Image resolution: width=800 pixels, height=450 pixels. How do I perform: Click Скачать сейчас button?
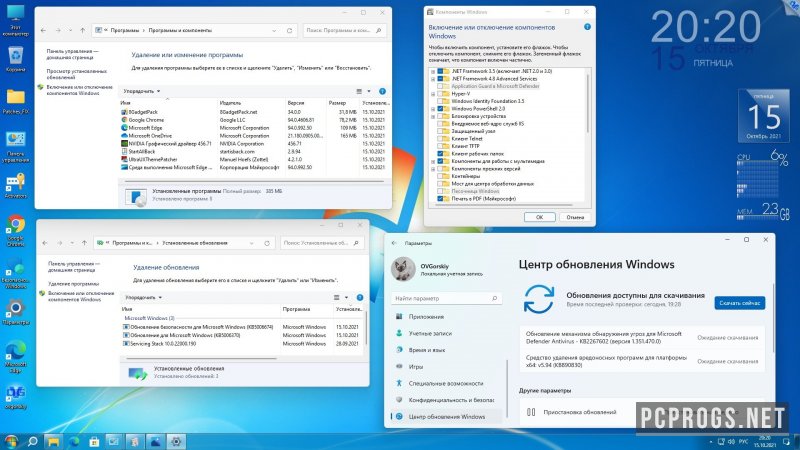pos(739,303)
